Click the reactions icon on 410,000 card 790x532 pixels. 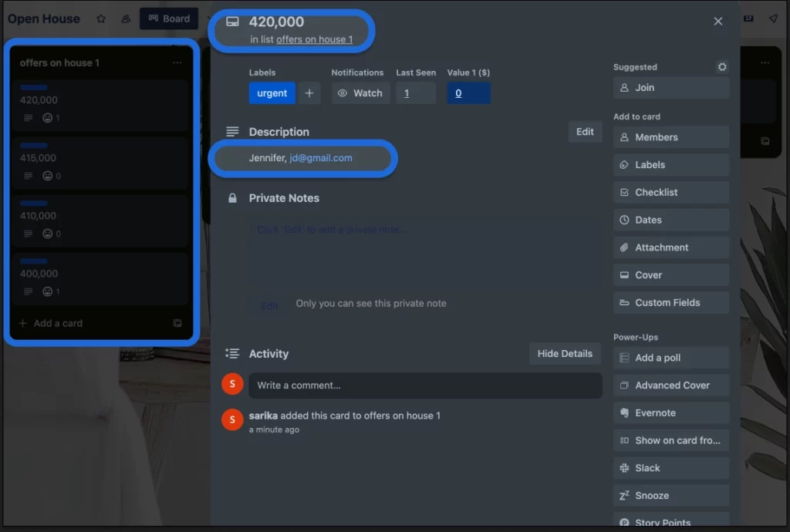47,234
